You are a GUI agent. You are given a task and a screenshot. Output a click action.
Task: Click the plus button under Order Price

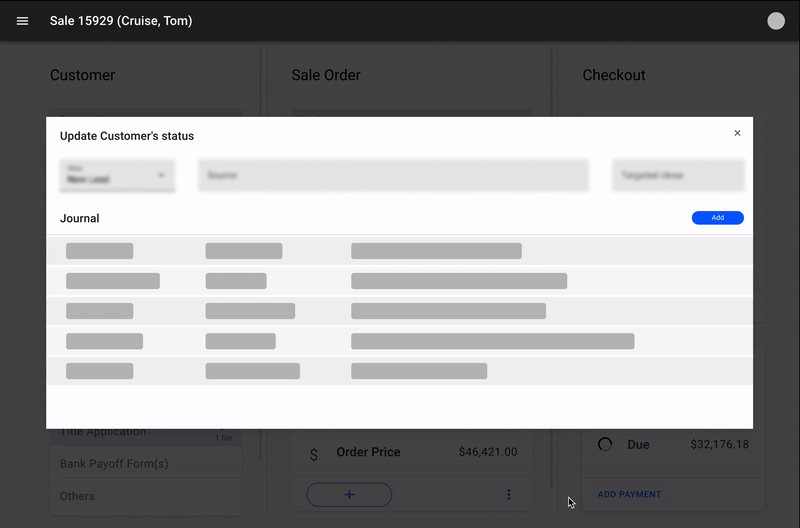click(x=349, y=494)
